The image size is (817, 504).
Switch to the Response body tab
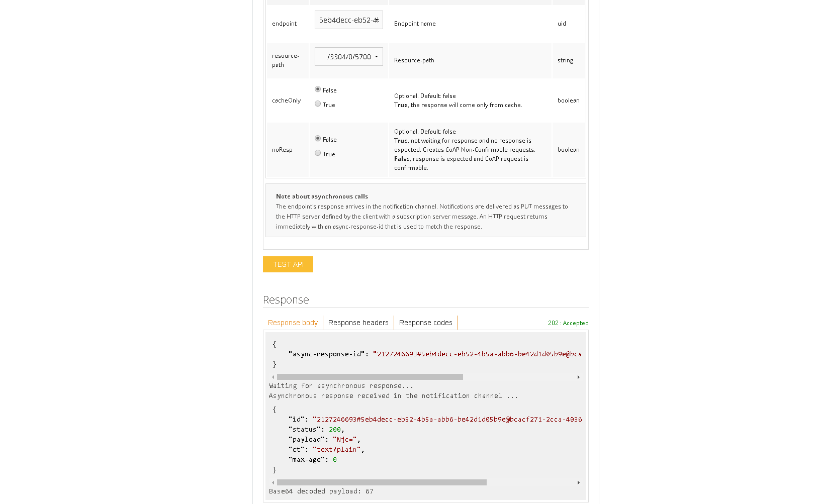pos(293,323)
